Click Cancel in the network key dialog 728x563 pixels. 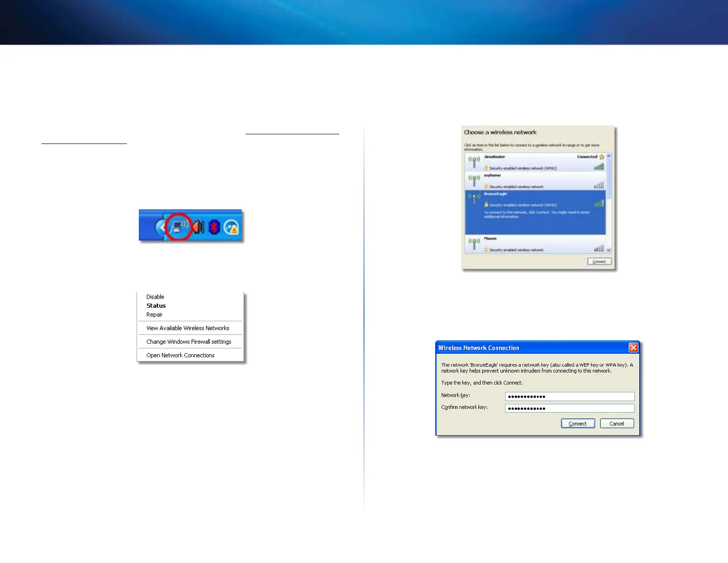(617, 424)
